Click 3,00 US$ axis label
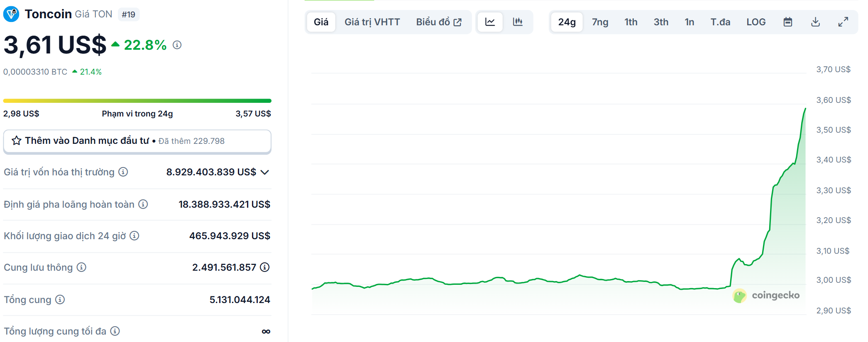 click(x=834, y=280)
